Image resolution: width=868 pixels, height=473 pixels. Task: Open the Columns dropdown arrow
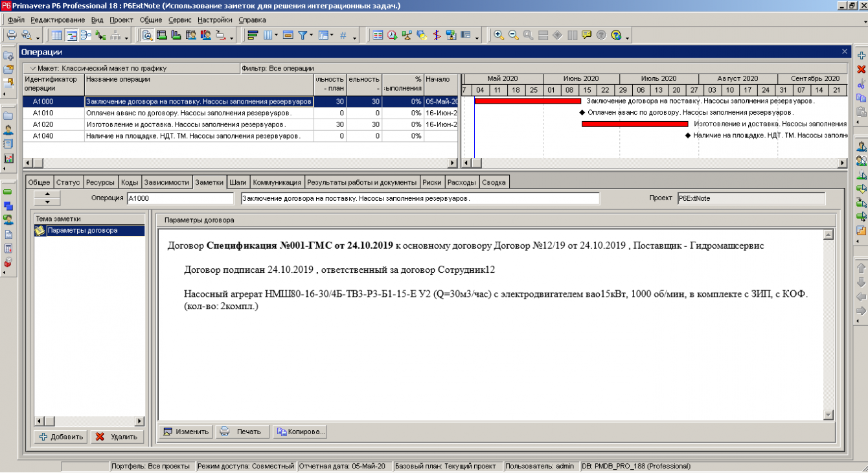(276, 35)
